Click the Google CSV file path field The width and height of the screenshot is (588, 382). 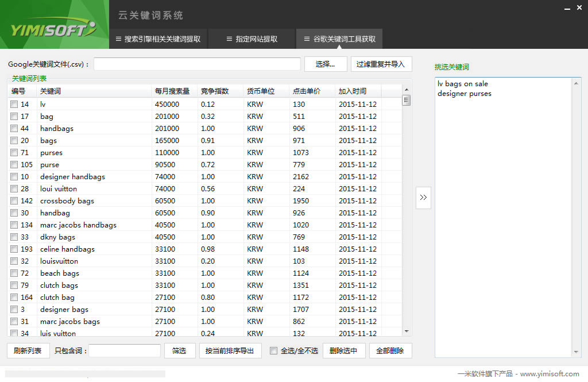click(198, 64)
